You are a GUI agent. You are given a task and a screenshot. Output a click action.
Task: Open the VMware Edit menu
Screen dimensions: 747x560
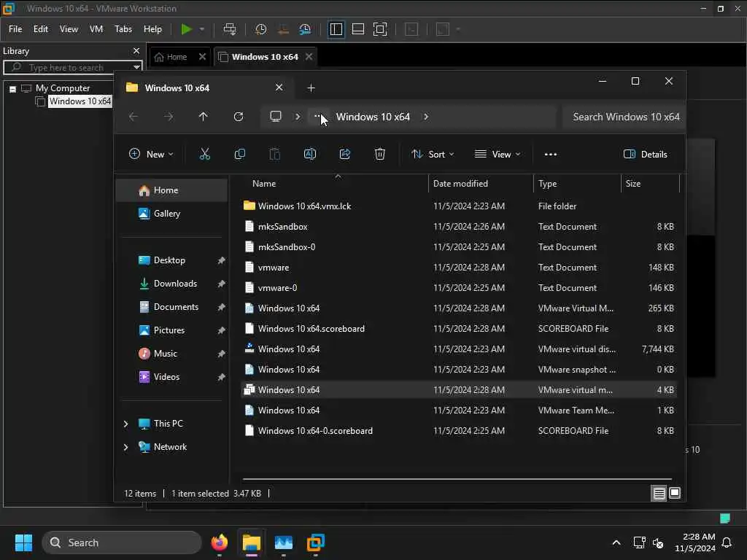click(x=41, y=29)
